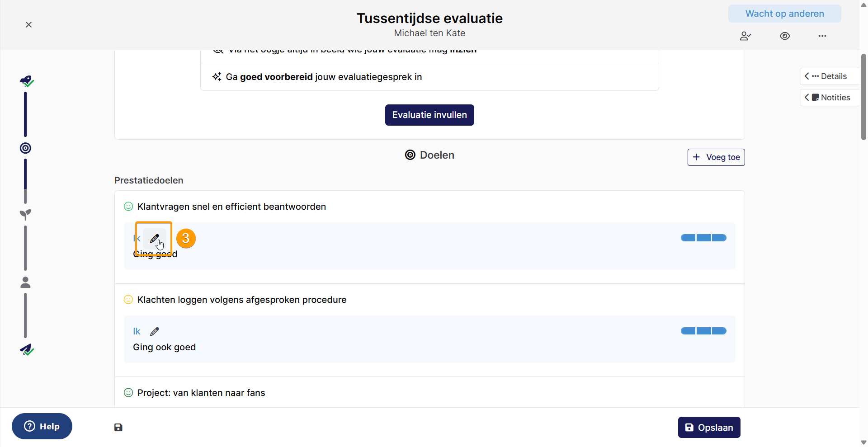Edit the 'Ging good' comment with pencil icon
Screen dimensions: 868x447
point(155,239)
